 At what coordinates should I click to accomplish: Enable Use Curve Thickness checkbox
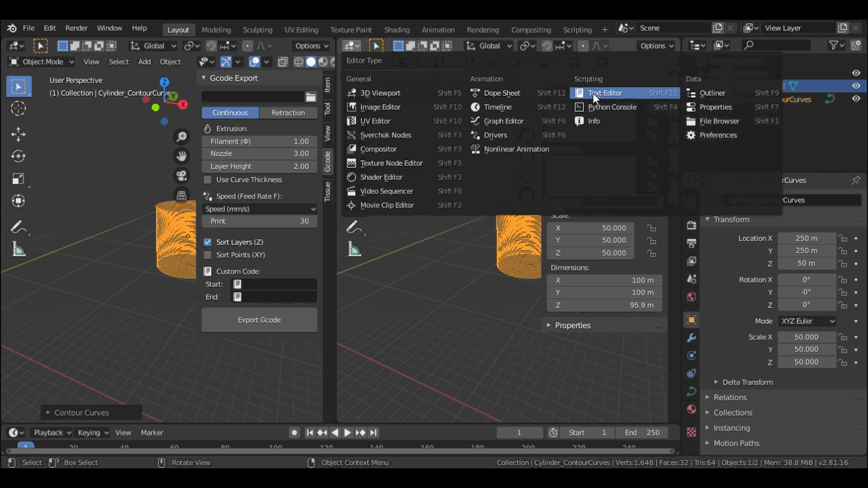pos(208,180)
